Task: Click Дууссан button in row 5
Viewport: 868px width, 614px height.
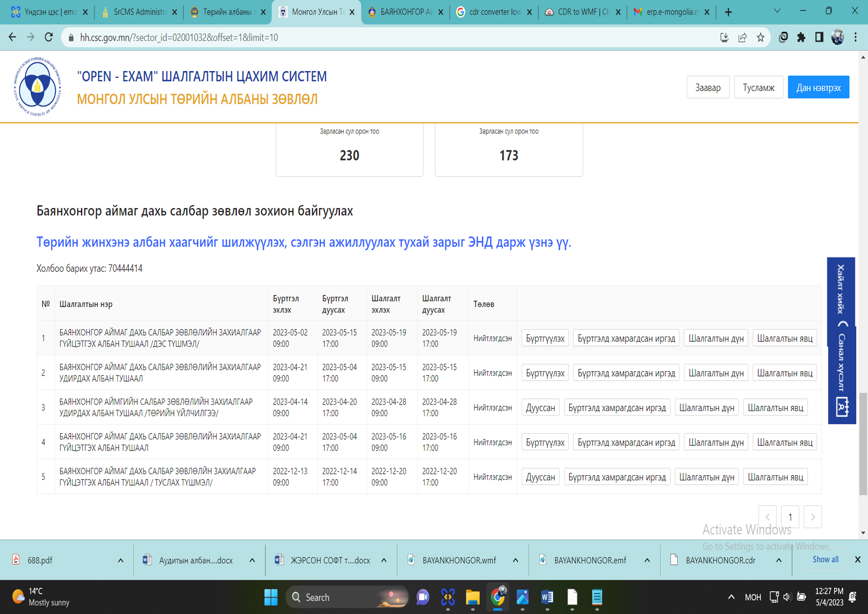Action: 540,477
